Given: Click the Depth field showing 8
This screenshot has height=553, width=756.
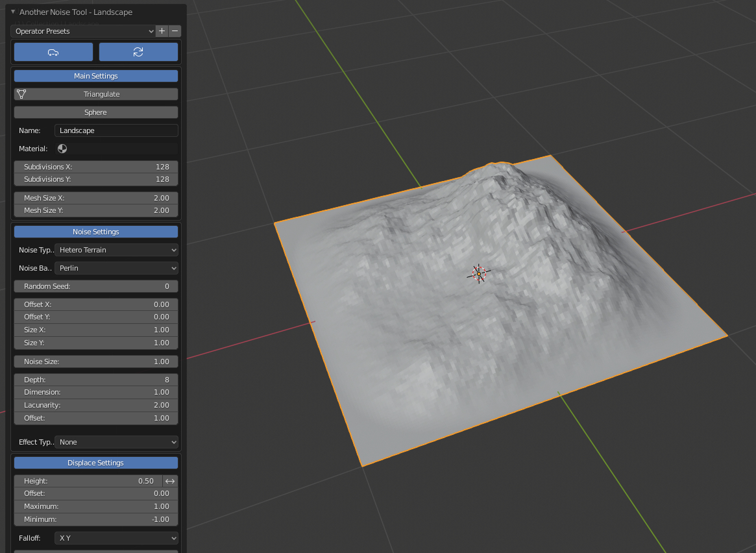Looking at the screenshot, I should click(96, 380).
